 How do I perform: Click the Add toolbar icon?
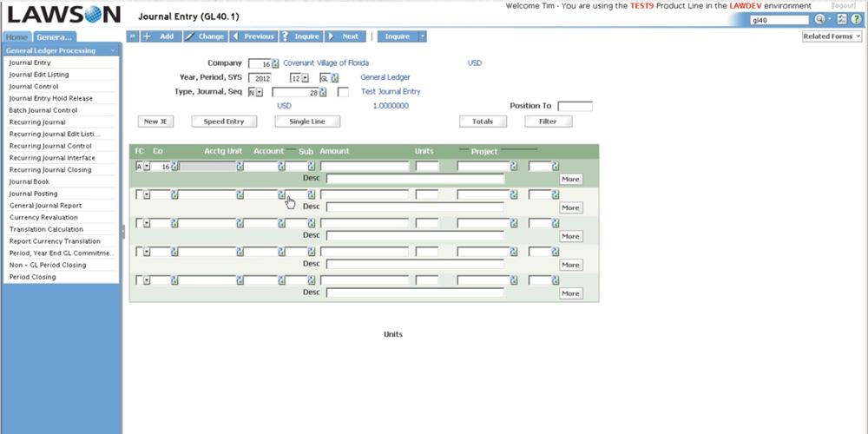(x=157, y=36)
